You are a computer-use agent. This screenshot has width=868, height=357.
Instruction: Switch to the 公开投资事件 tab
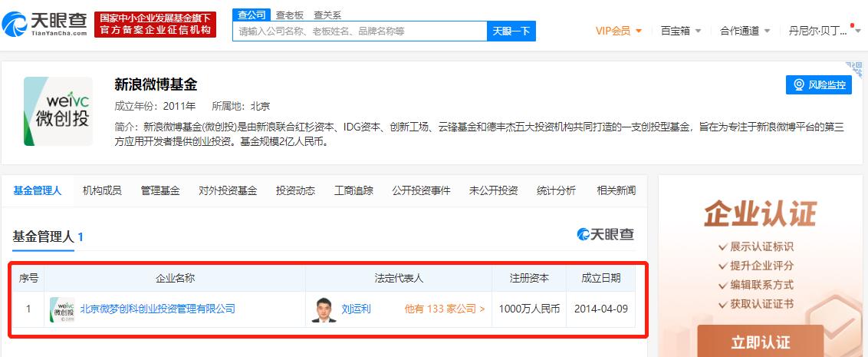pyautogui.click(x=421, y=190)
